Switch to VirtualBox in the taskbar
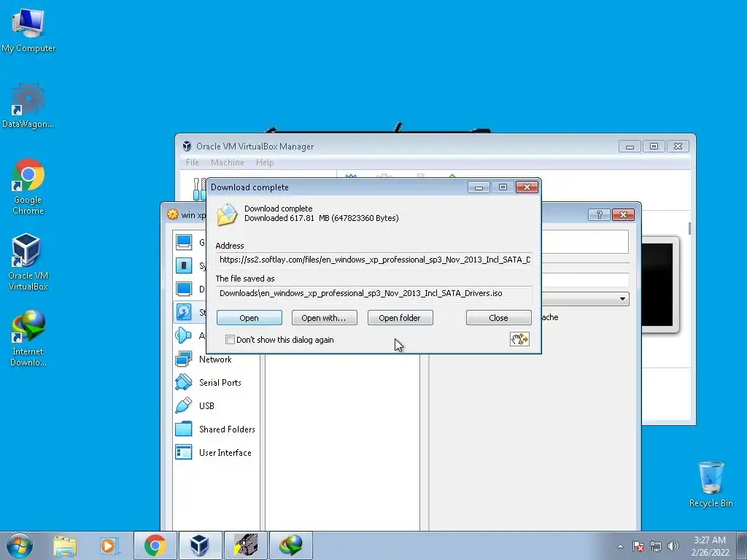Viewport: 747px width, 560px height. pyautogui.click(x=200, y=545)
